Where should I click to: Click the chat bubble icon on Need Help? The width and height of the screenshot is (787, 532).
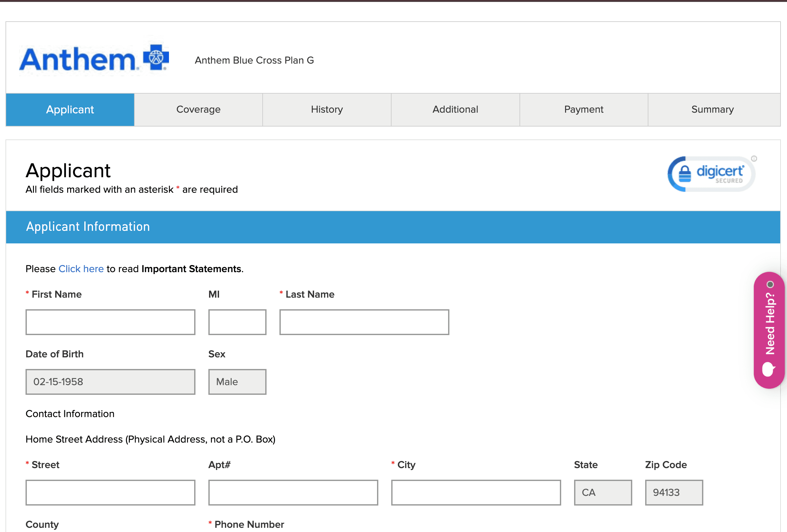(768, 369)
